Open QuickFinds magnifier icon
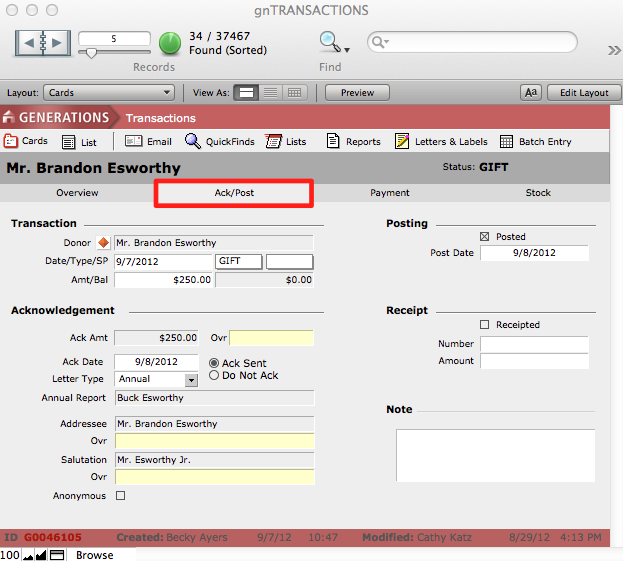623x561 pixels. pyautogui.click(x=193, y=142)
